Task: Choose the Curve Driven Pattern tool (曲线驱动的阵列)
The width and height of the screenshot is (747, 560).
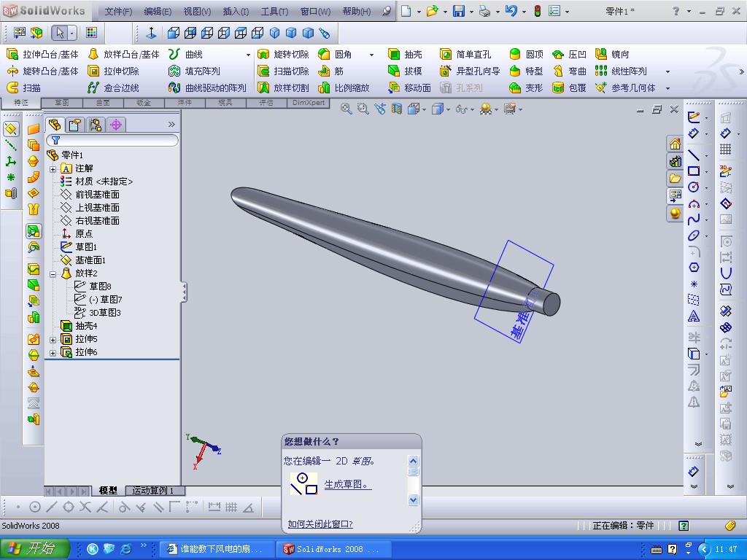Action: point(207,87)
